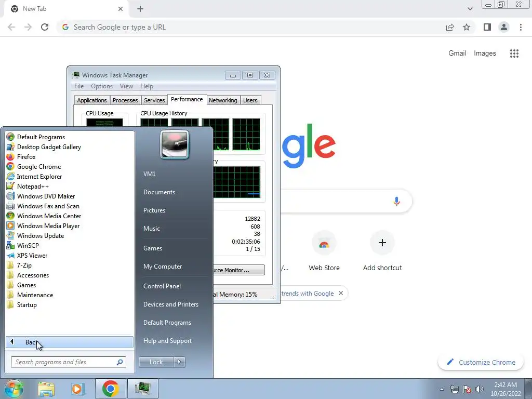
Task: Open Windows Update
Action: [x=35, y=235]
